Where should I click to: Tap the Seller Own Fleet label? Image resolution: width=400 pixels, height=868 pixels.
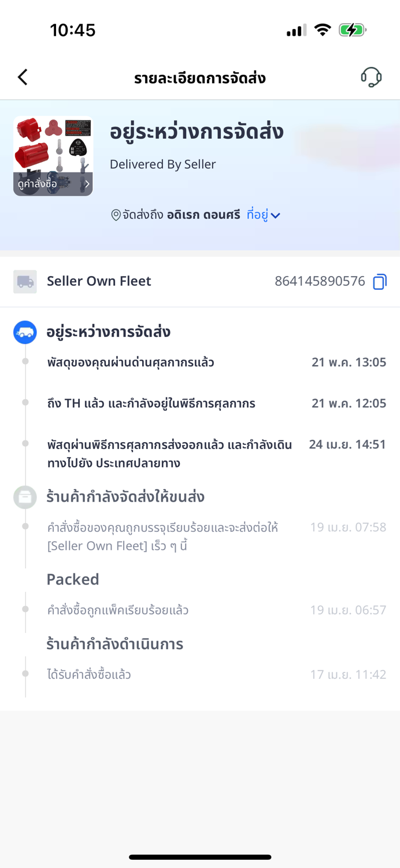tap(99, 281)
